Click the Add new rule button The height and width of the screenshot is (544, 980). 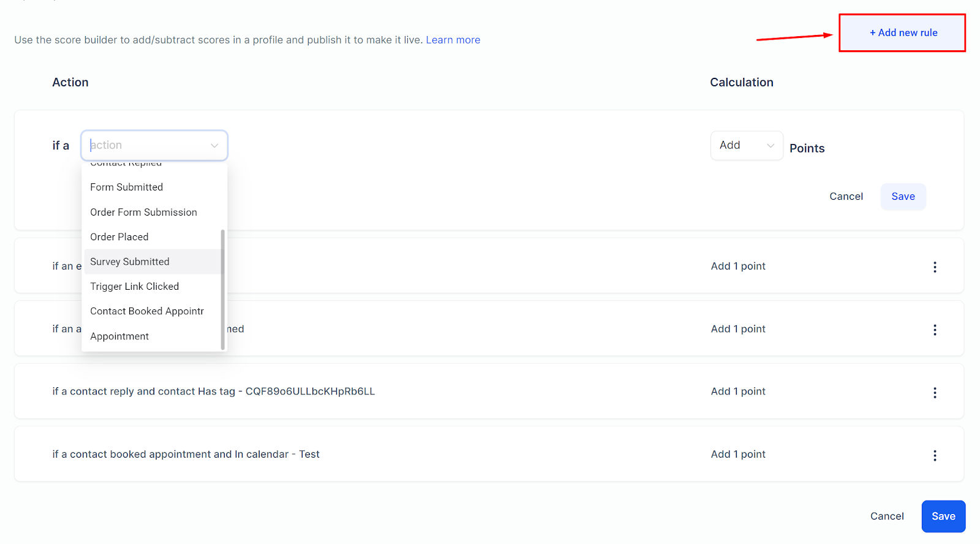tap(903, 33)
